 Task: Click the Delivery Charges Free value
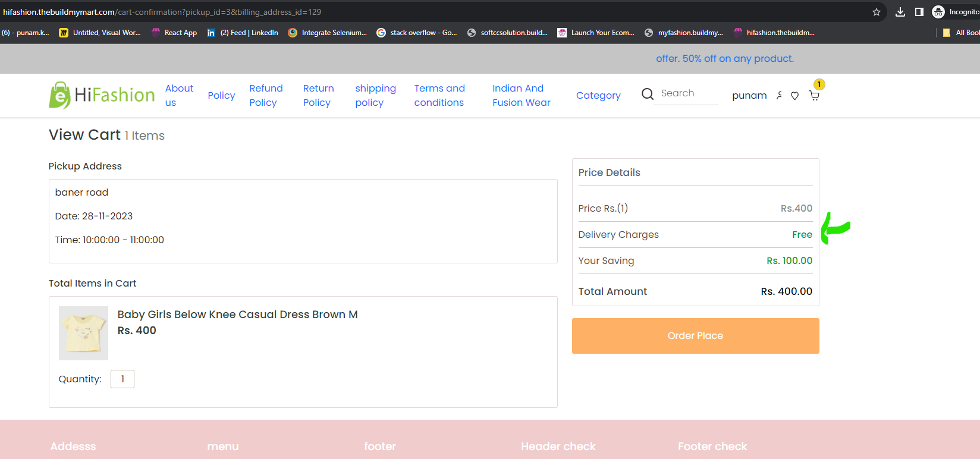(802, 235)
